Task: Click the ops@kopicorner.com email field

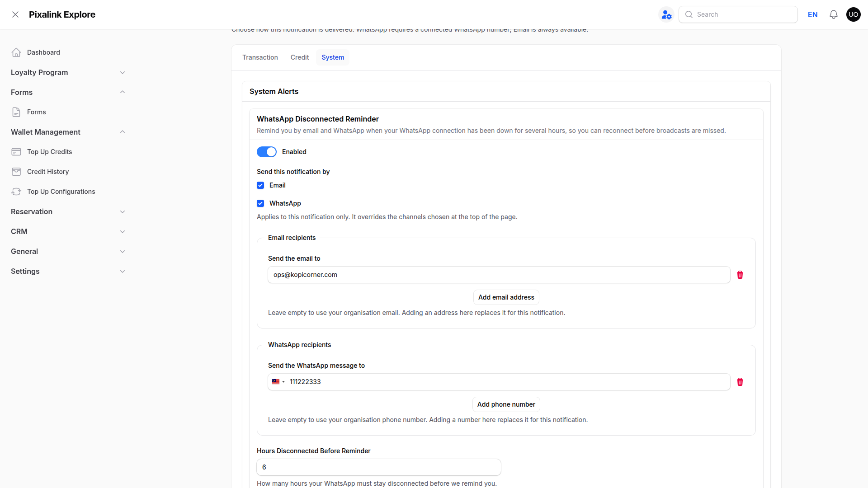Action: click(499, 275)
